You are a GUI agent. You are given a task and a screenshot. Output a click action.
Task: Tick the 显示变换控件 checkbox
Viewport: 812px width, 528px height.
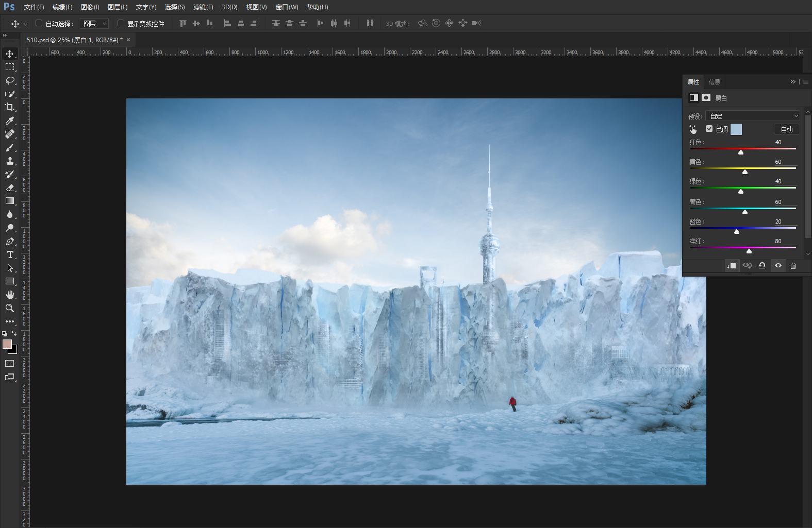pyautogui.click(x=121, y=23)
